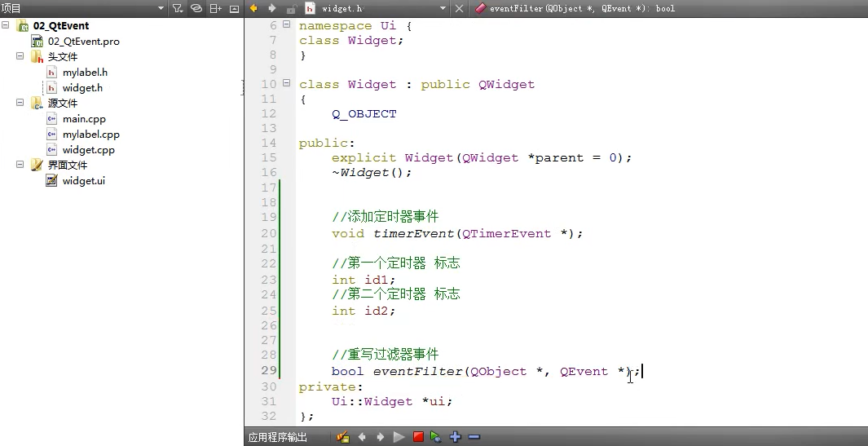The width and height of the screenshot is (868, 446).
Task: Click the explicit keyword on line 15
Action: (364, 158)
